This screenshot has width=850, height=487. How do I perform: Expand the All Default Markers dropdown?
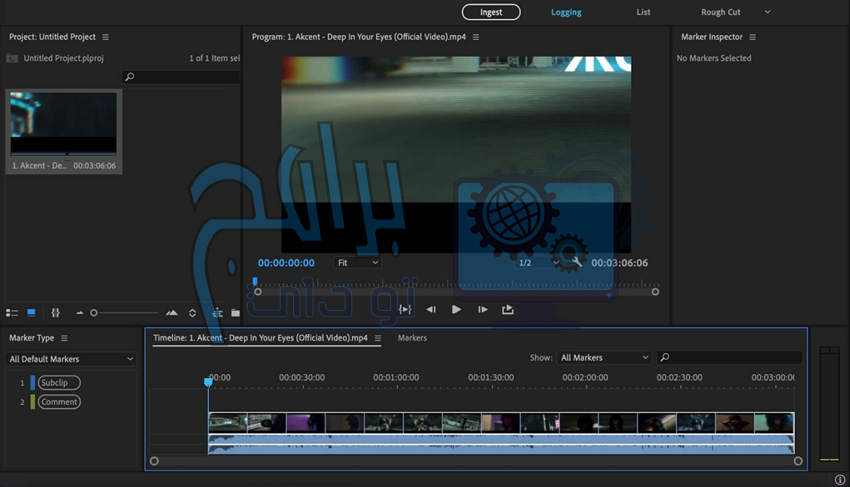(x=71, y=359)
